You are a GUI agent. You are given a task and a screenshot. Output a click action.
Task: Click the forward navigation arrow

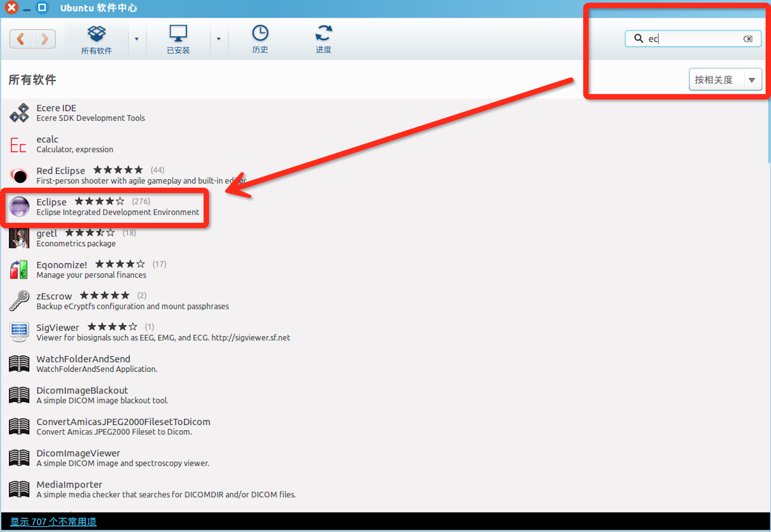point(44,39)
